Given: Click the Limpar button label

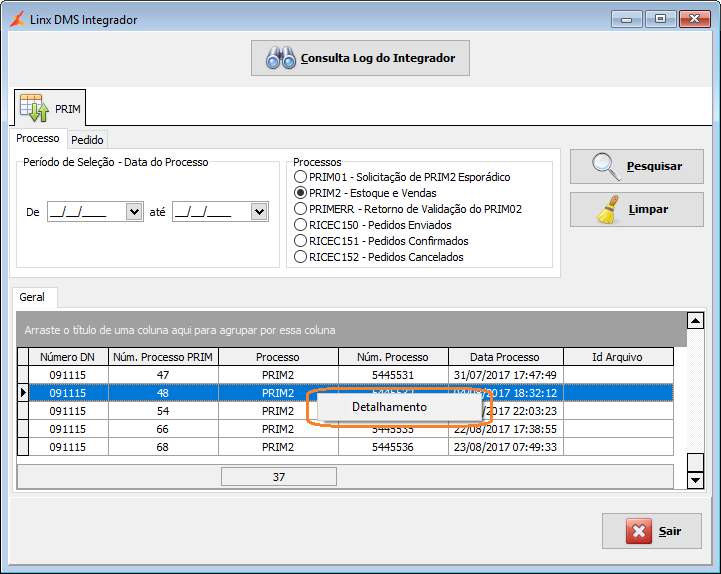Looking at the screenshot, I should [648, 209].
